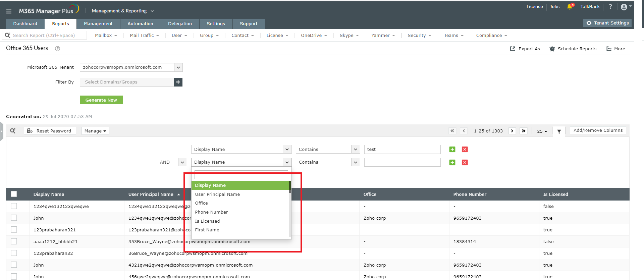Select row checkbox for 123prabaharan321
This screenshot has height=280, width=644.
pos(14,229)
